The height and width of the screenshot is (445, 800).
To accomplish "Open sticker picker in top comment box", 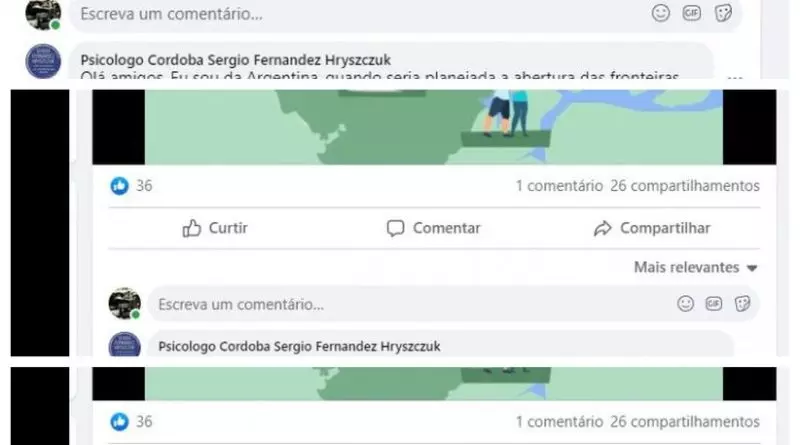I will click(723, 13).
